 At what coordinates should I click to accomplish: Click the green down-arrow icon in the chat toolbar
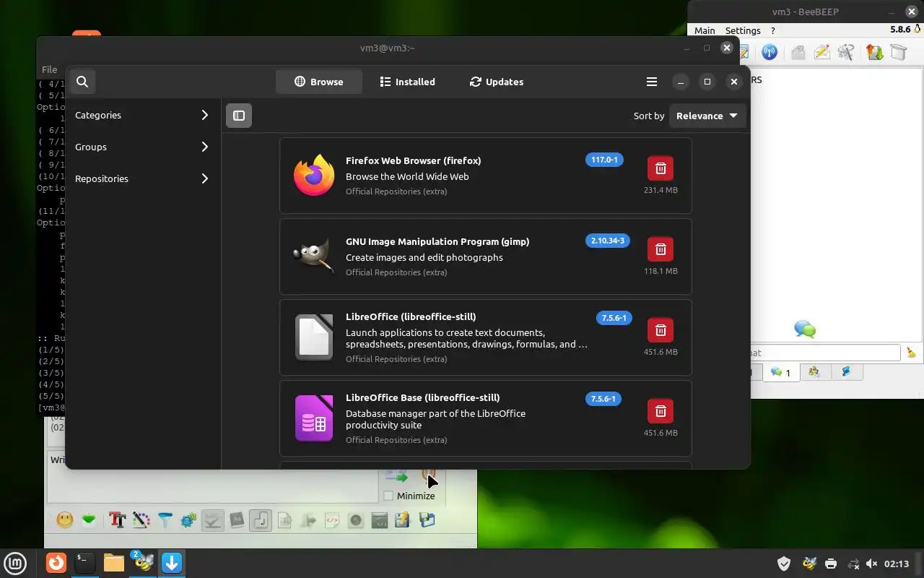(x=89, y=519)
